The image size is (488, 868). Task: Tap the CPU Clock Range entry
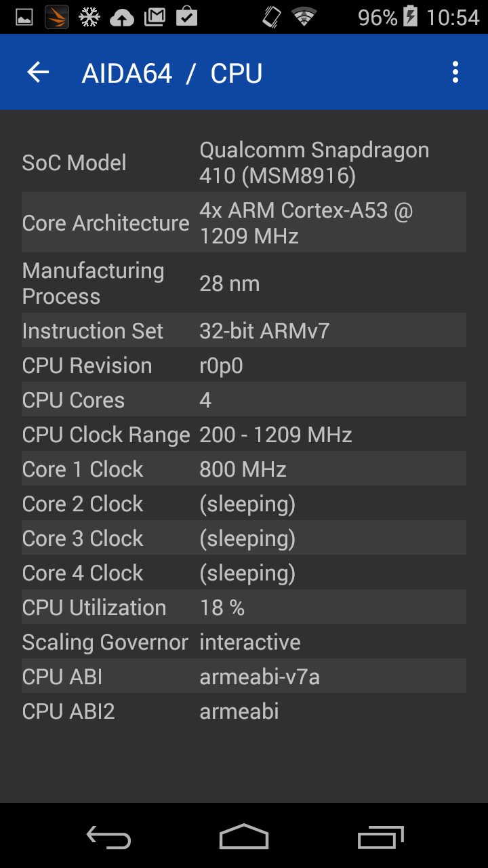(x=244, y=435)
